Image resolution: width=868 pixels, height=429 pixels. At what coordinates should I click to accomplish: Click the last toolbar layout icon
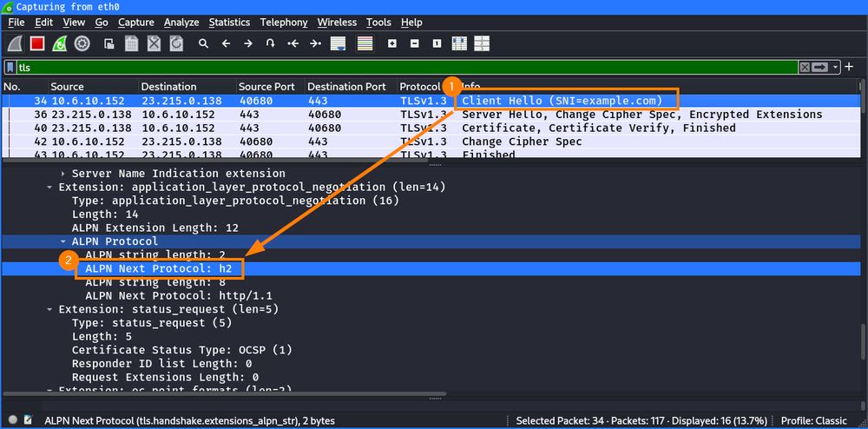tap(482, 43)
